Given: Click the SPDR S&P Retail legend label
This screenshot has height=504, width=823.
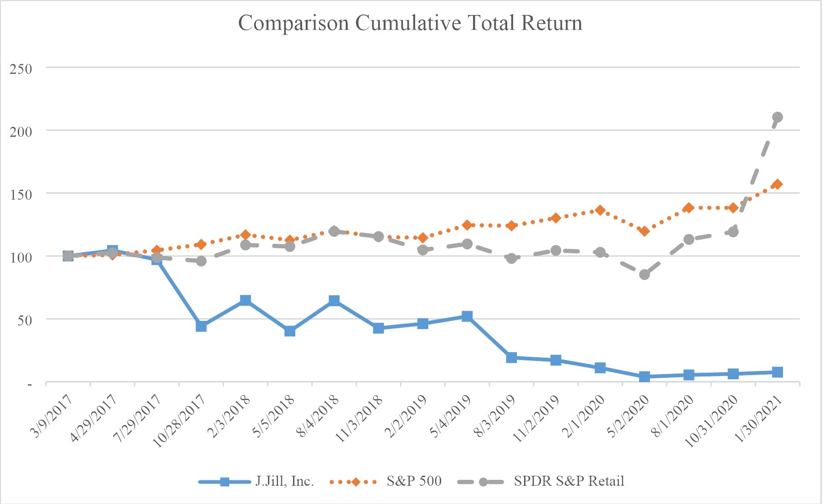Looking at the screenshot, I should click(x=569, y=481).
